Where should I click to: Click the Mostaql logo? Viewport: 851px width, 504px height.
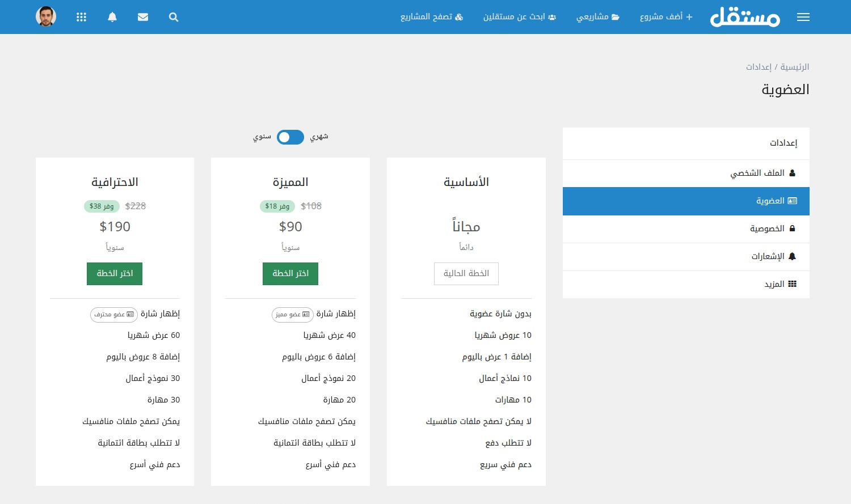point(745,17)
